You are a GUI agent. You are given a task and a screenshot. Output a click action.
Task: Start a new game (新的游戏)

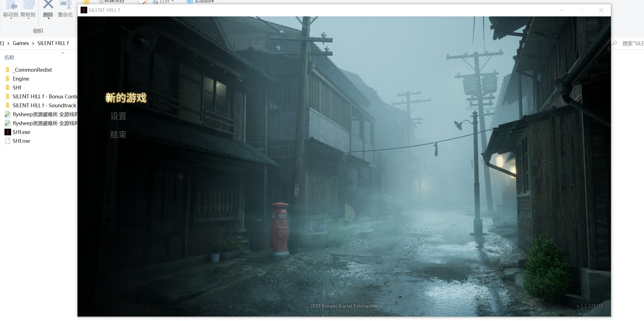point(126,98)
